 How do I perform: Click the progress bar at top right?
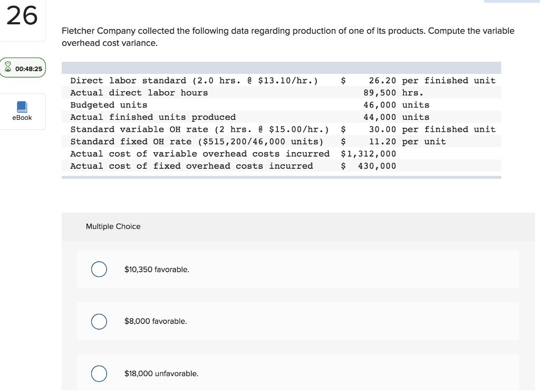pyautogui.click(x=512, y=2)
